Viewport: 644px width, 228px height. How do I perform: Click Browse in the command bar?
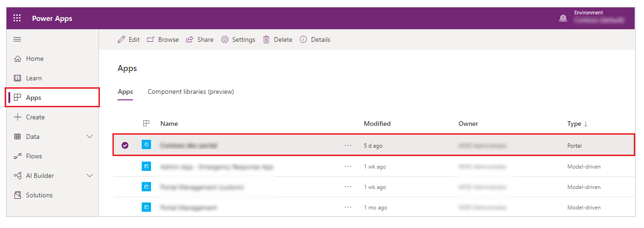163,39
